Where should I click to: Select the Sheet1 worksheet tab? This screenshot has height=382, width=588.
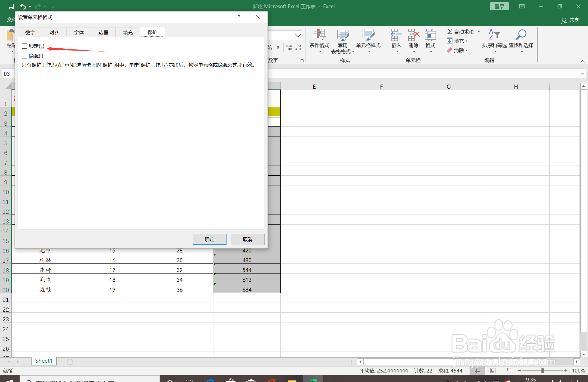pos(44,361)
